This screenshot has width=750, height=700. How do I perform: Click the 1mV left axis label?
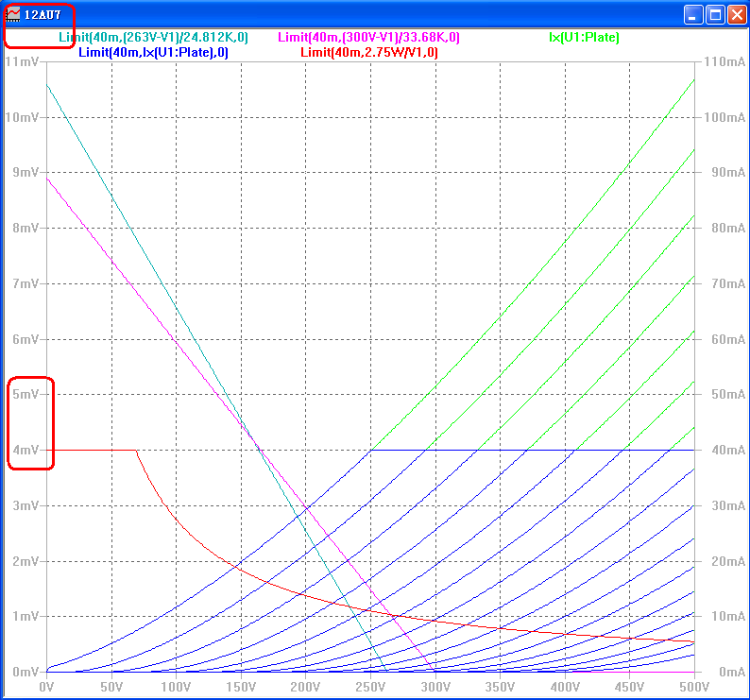point(25,616)
